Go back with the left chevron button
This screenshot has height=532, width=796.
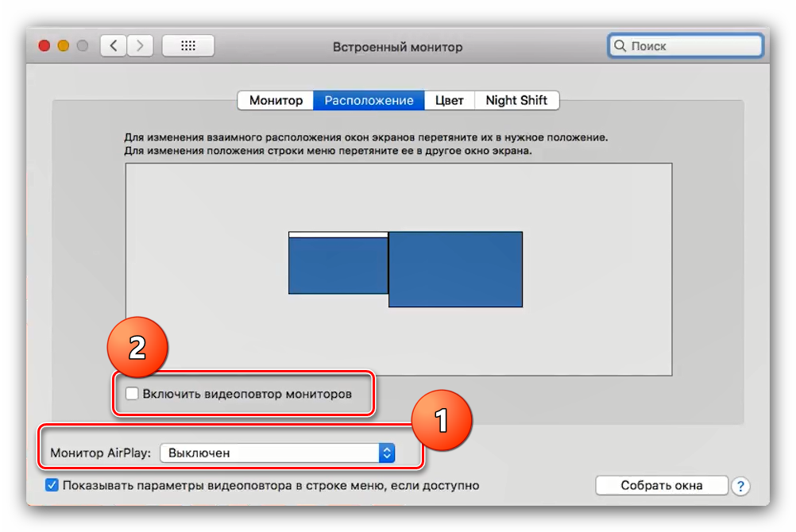coord(114,46)
